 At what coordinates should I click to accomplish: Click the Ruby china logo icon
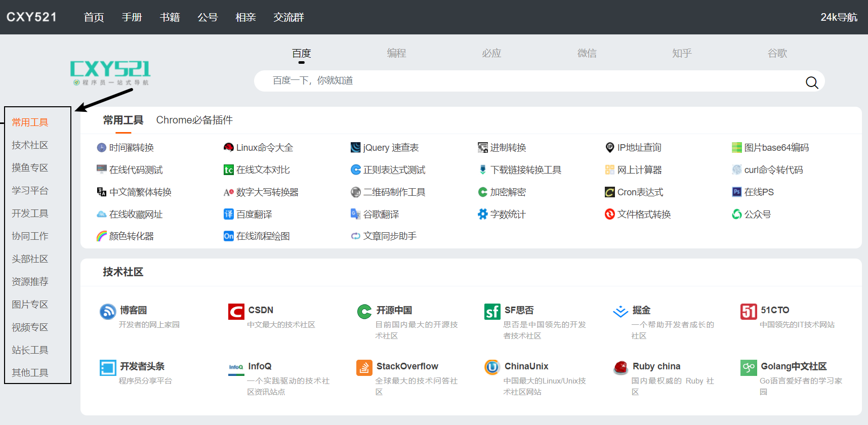(621, 368)
